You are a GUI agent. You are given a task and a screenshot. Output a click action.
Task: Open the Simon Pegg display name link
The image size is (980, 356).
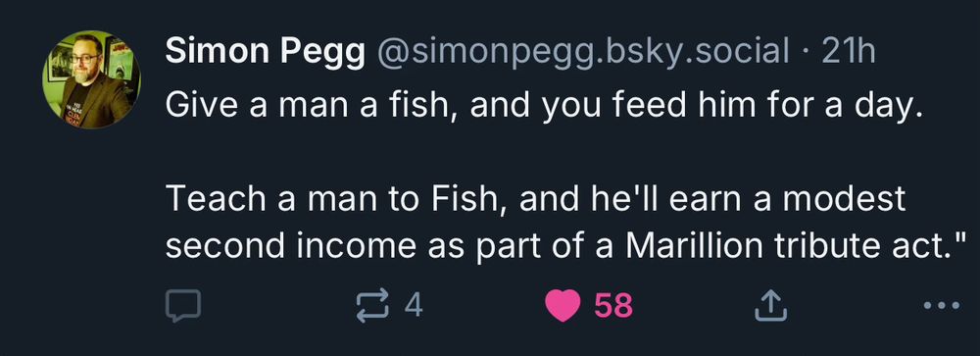[x=265, y=51]
